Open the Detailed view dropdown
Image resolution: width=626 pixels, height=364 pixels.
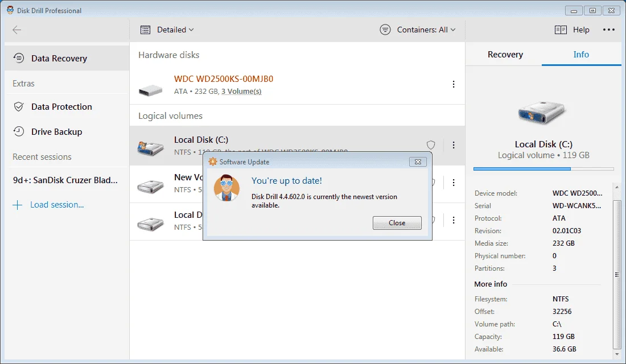click(175, 30)
